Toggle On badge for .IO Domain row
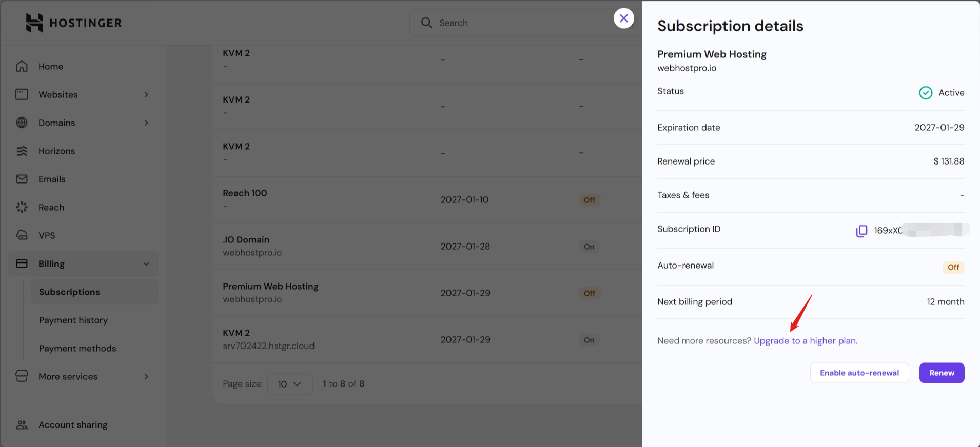980x447 pixels. [589, 247]
